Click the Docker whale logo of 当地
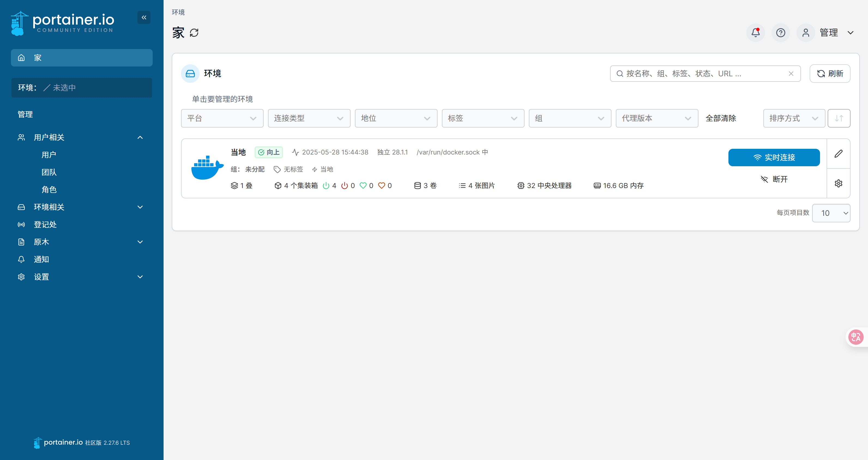 tap(207, 167)
